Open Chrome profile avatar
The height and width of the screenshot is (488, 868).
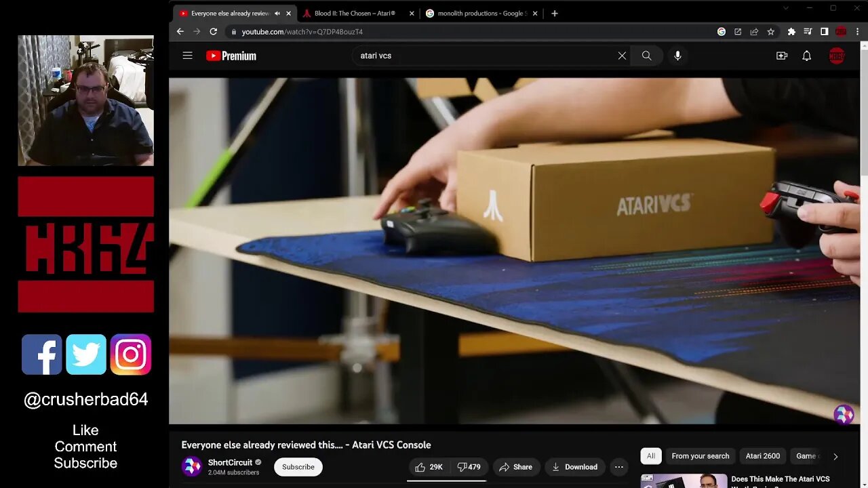coord(841,32)
